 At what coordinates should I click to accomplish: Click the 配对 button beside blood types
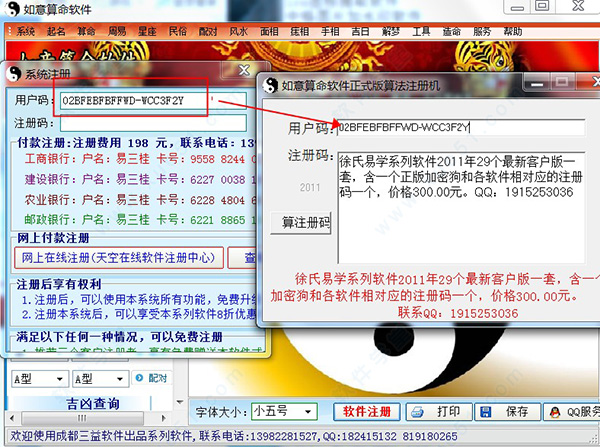point(152,378)
